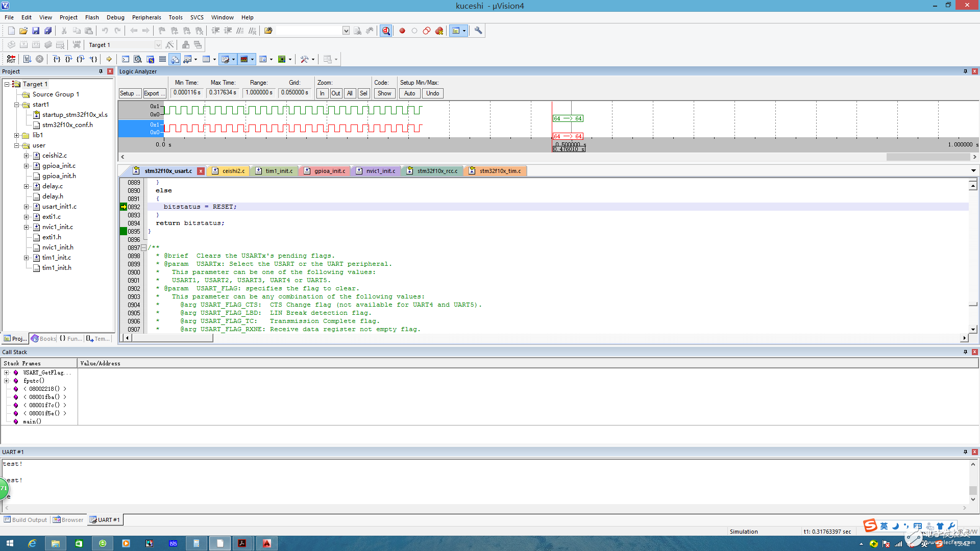This screenshot has width=980, height=551.
Task: Collapse the user folder in project tree
Action: [17, 145]
